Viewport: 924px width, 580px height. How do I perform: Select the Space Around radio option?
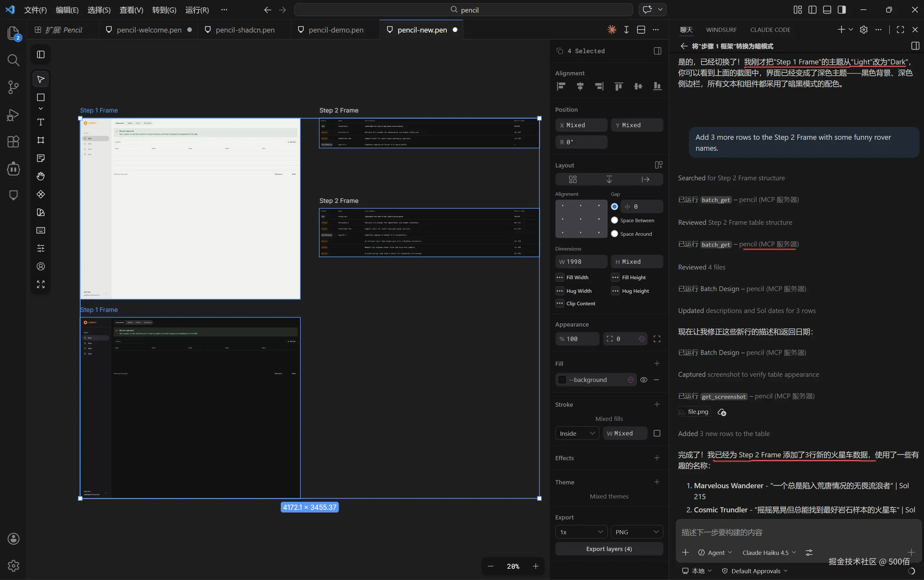pyautogui.click(x=614, y=233)
